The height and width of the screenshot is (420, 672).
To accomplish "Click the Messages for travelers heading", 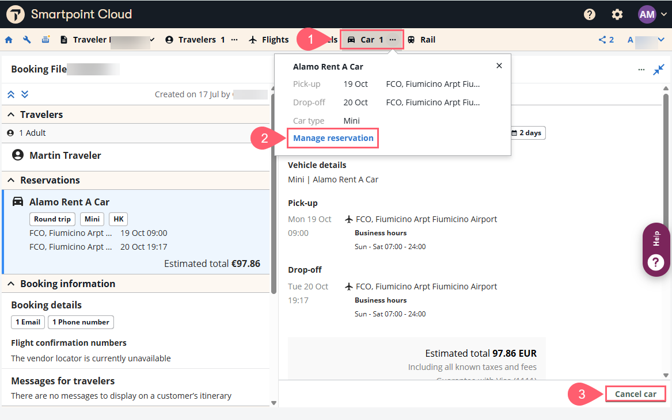I will (63, 381).
